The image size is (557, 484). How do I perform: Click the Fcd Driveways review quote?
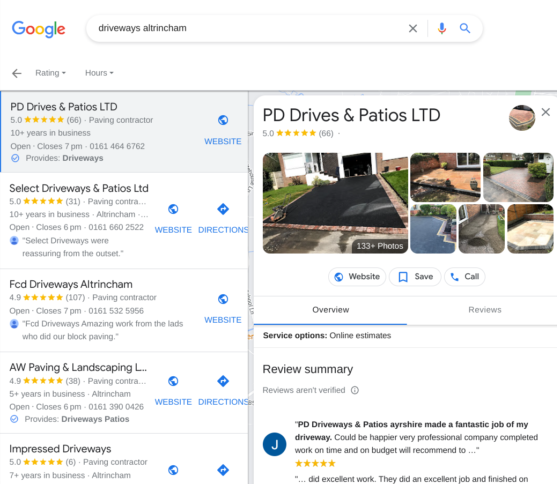(x=102, y=330)
